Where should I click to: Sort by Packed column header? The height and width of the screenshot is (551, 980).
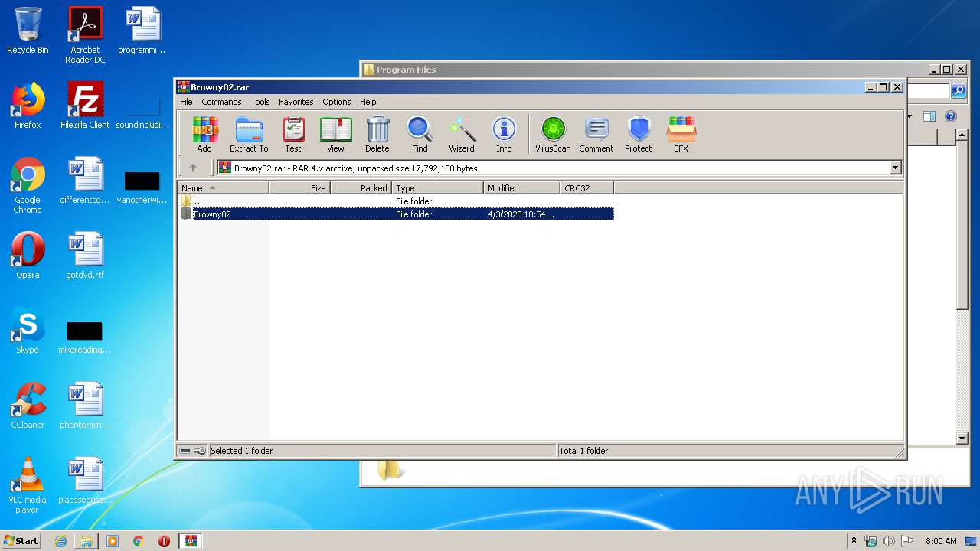pyautogui.click(x=361, y=187)
